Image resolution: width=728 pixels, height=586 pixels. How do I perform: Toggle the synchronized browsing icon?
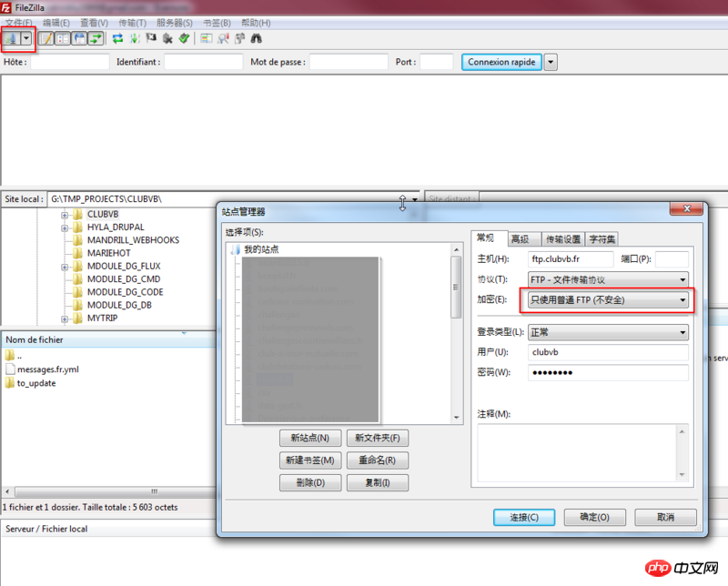[239, 38]
